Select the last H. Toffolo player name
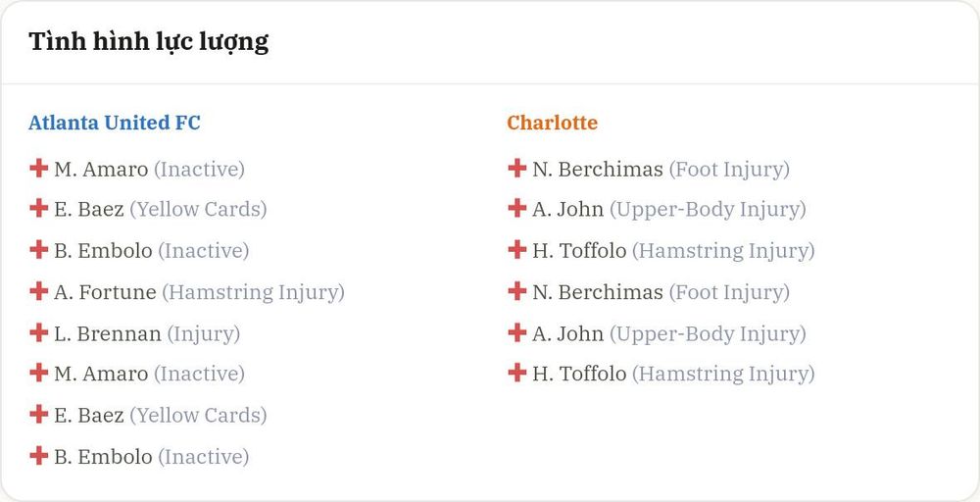 click(x=579, y=374)
